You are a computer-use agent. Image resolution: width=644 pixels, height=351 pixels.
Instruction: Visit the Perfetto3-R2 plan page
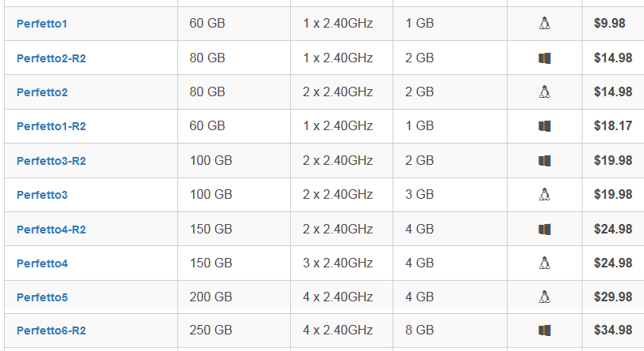point(51,161)
